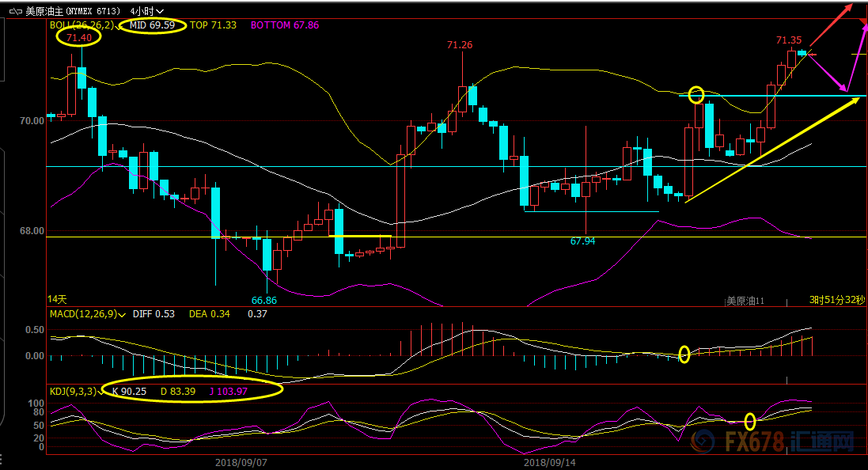Viewport: 868px width, 470px height.
Task: Expand the KDJ(9,3,3) indicator dropdown
Action: [x=100, y=392]
